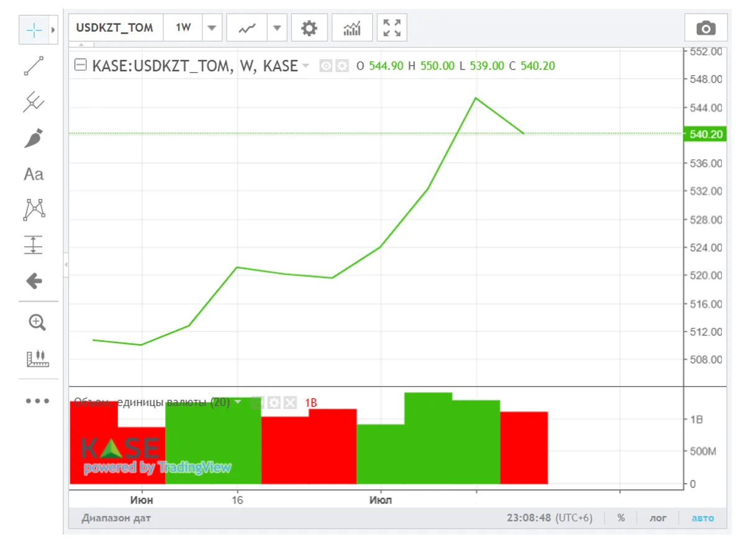The width and height of the screenshot is (756, 542).
Task: Select the trend line drawing tool
Action: click(x=34, y=66)
